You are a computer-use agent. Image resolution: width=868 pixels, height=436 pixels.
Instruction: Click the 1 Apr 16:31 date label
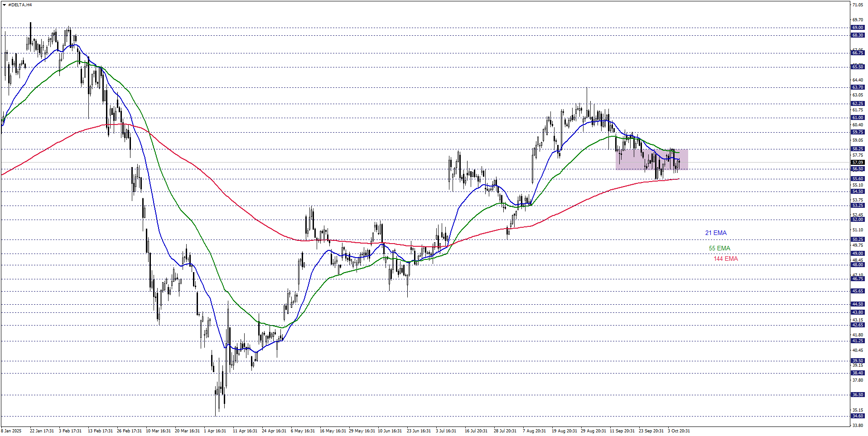(x=215, y=431)
